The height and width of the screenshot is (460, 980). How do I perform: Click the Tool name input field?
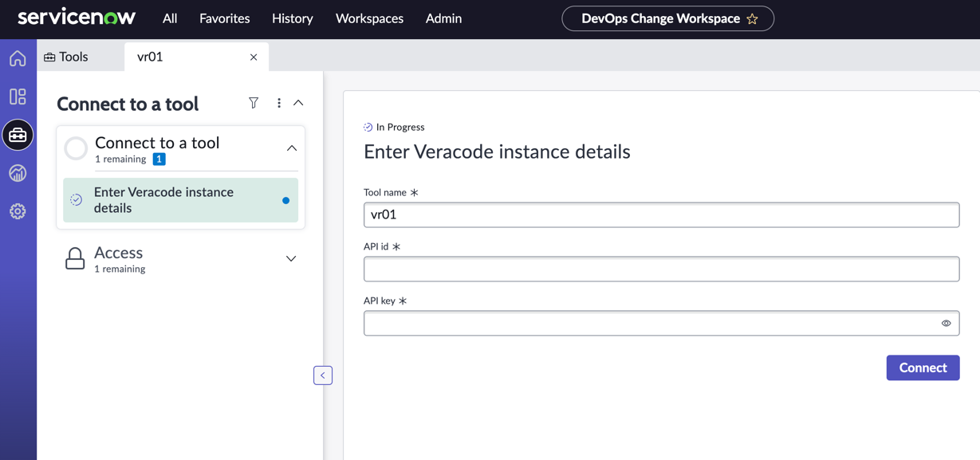coord(662,214)
